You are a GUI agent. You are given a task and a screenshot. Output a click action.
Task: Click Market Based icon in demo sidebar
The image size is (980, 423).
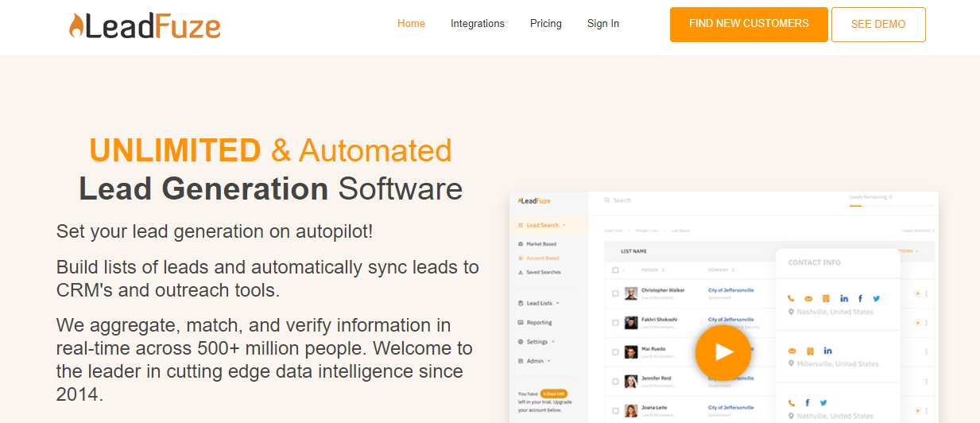521,244
